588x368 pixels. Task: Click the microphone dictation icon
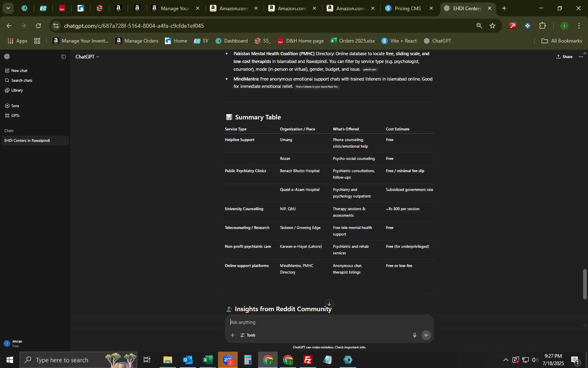[414, 335]
